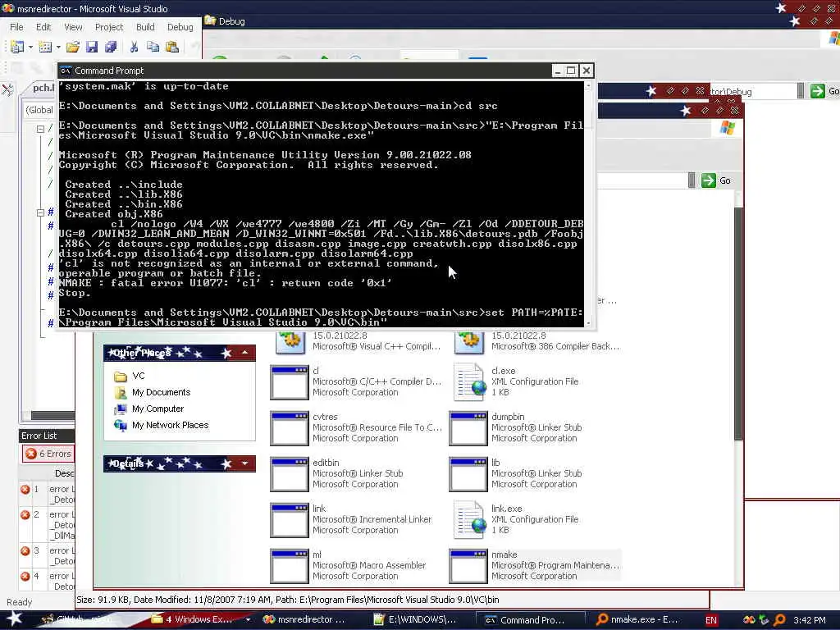
Task: Open the View menu
Action: click(x=73, y=27)
